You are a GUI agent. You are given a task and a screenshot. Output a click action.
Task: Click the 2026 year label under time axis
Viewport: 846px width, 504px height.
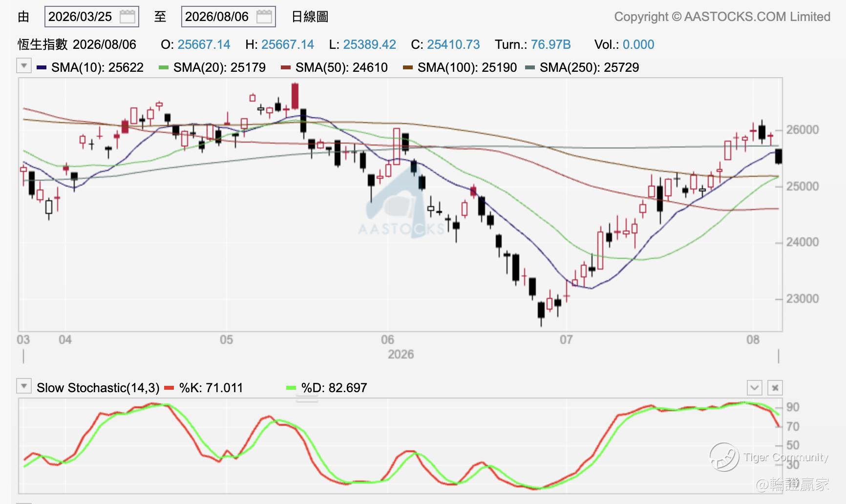[x=401, y=354]
